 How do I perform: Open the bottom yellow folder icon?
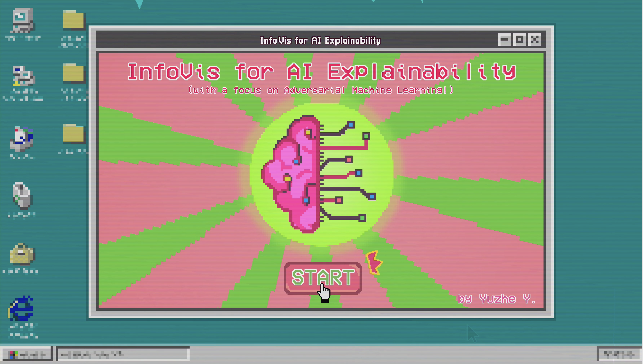coord(73,133)
